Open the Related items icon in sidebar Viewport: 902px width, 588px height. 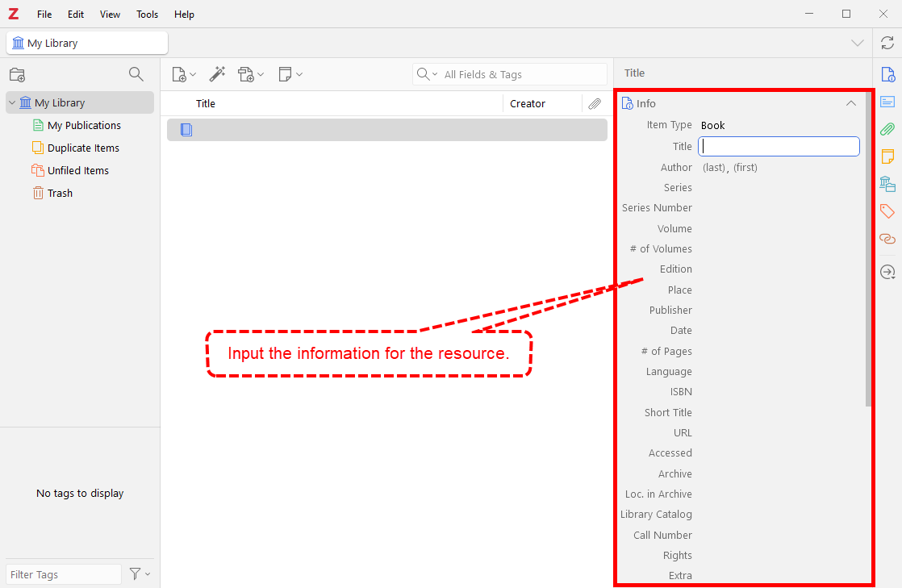click(x=887, y=239)
